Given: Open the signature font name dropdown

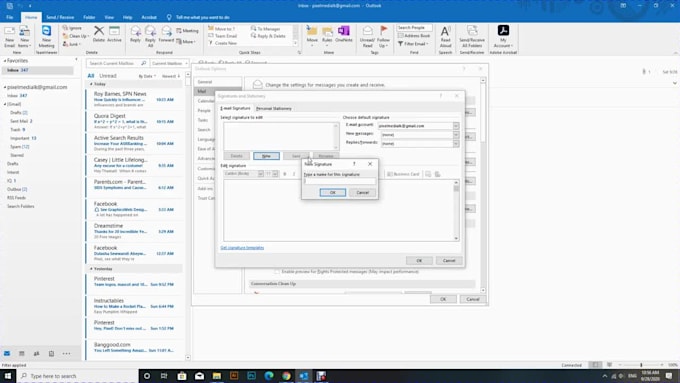Looking at the screenshot, I should pos(261,174).
